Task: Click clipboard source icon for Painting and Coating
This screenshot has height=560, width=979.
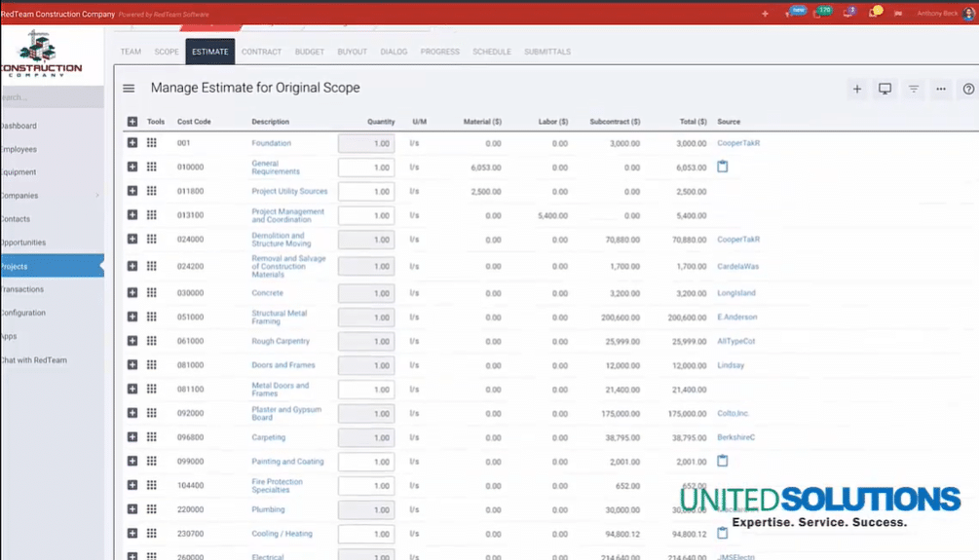Action: tap(723, 461)
